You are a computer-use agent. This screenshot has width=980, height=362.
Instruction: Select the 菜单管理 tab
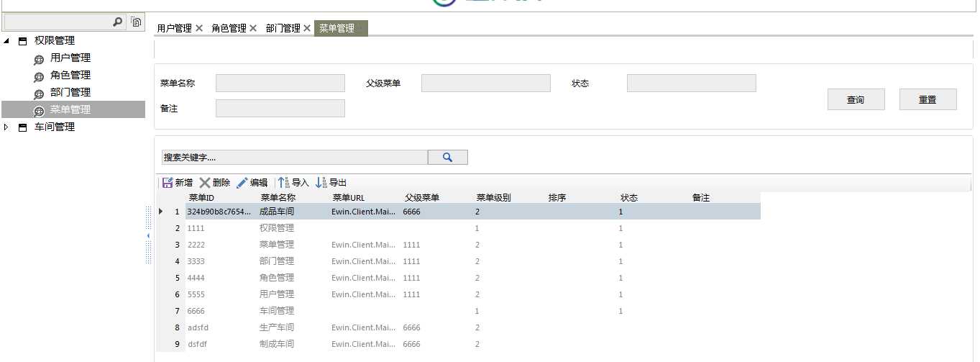click(341, 28)
